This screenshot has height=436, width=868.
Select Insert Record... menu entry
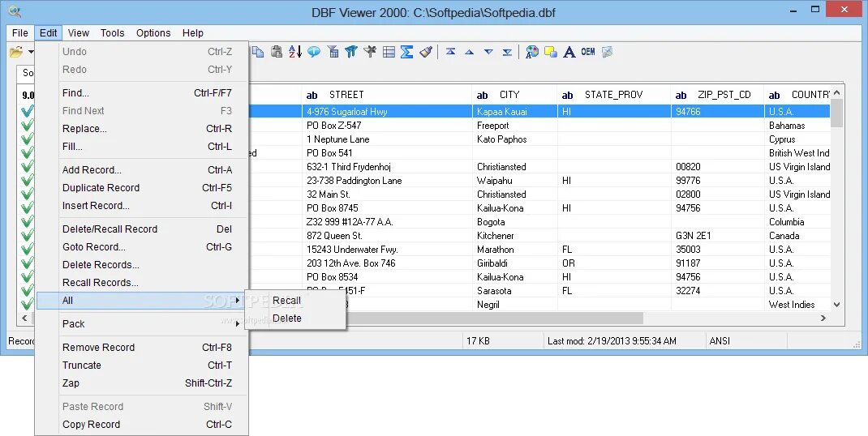[x=142, y=206]
